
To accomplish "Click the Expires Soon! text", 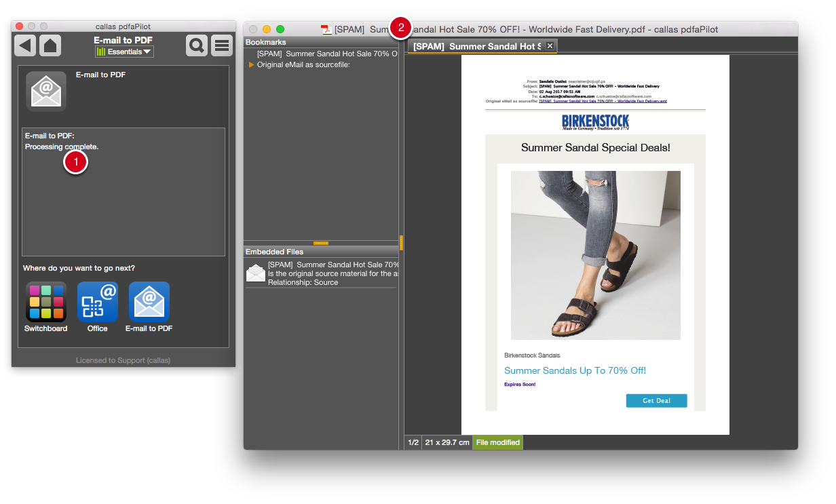I will [x=520, y=385].
